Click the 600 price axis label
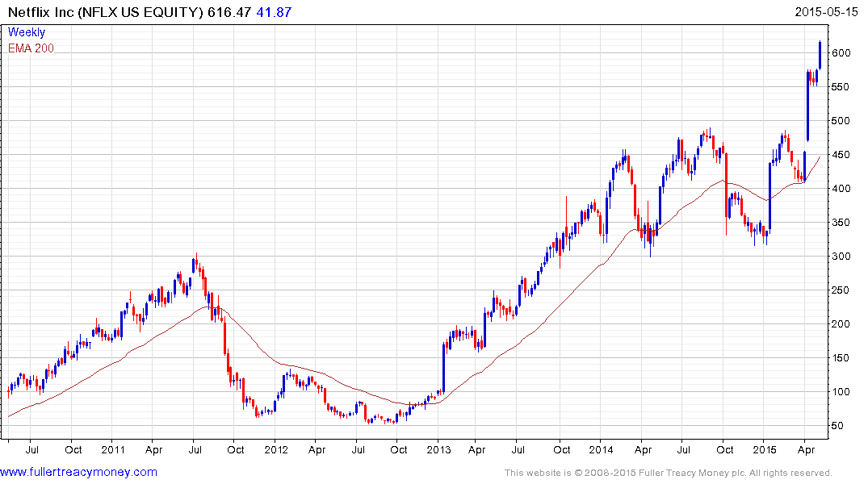Image resolution: width=868 pixels, height=484 pixels. [x=841, y=53]
